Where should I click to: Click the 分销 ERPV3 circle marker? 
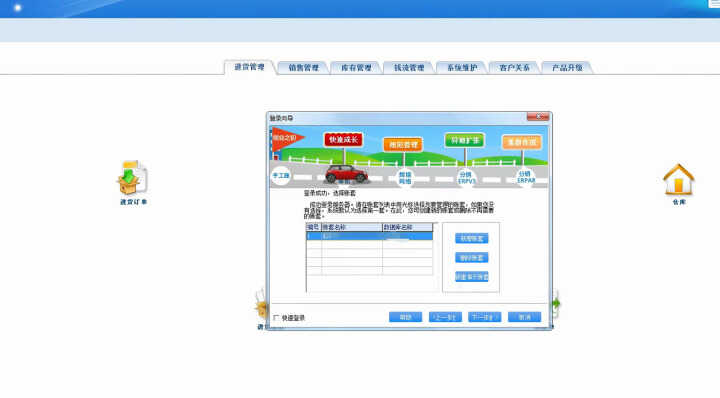click(466, 178)
